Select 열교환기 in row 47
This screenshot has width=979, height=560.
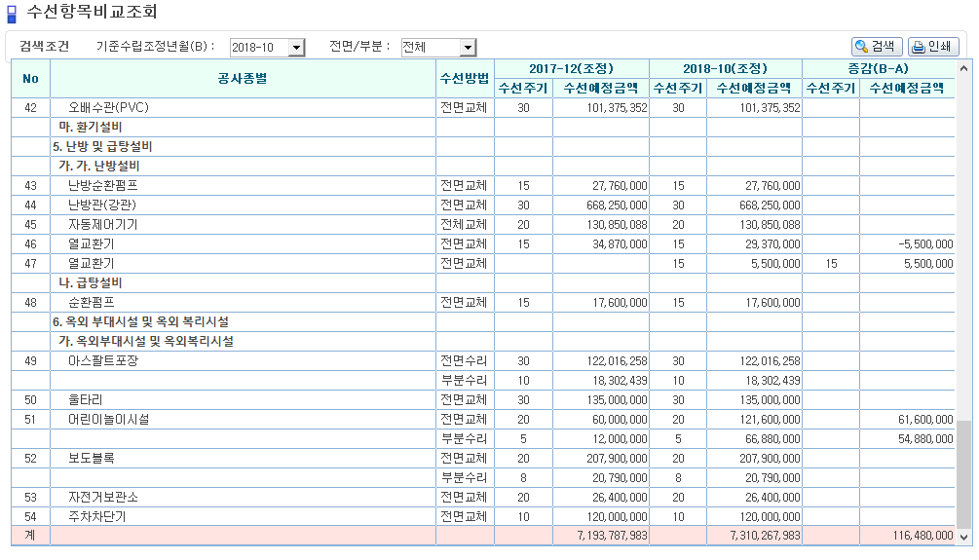[483, 264]
